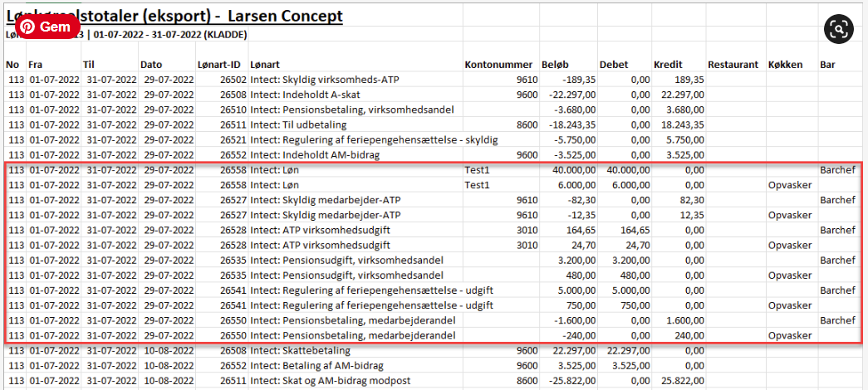The width and height of the screenshot is (868, 390).
Task: Select the Kredit cell 25.822,00
Action: [x=683, y=381]
